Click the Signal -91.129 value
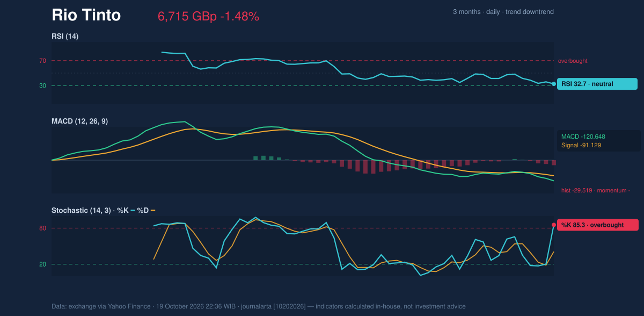Viewport: 644px width, 316px height. pos(581,145)
